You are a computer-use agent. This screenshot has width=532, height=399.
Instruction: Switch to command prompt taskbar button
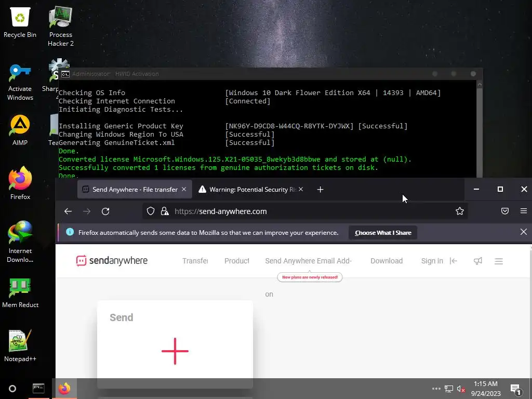[38, 389]
